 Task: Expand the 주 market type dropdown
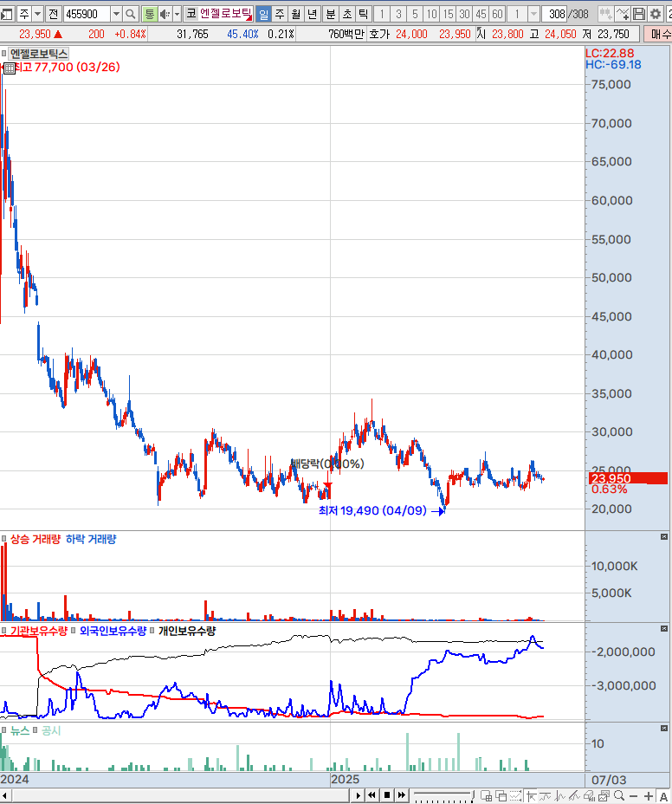37,14
